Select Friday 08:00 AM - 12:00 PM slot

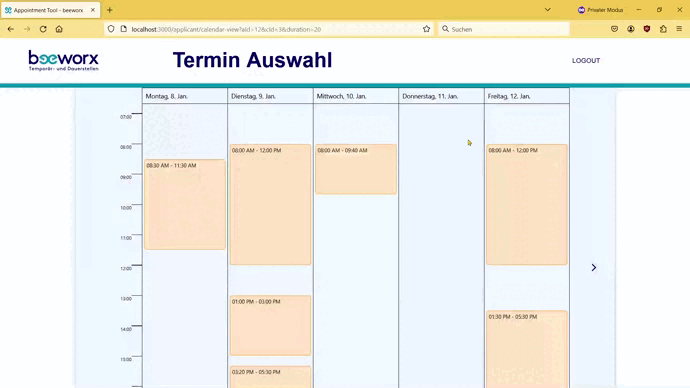pos(527,205)
